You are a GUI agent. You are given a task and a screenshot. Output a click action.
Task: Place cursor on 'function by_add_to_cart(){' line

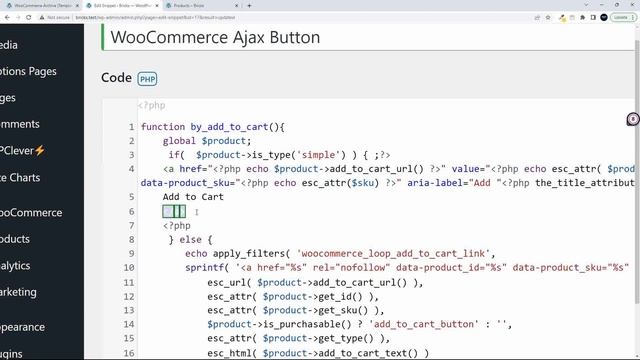[213, 127]
